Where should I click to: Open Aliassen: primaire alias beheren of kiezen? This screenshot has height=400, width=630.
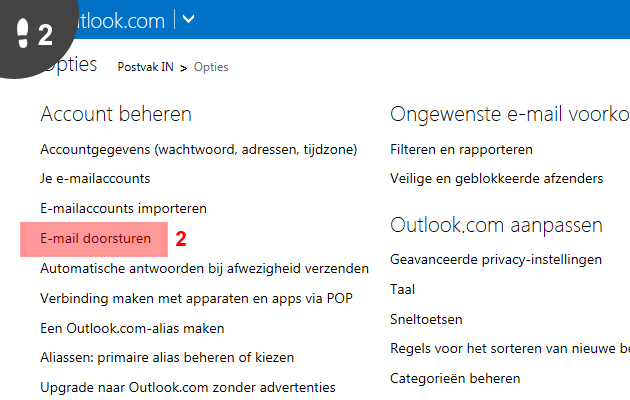(167, 358)
